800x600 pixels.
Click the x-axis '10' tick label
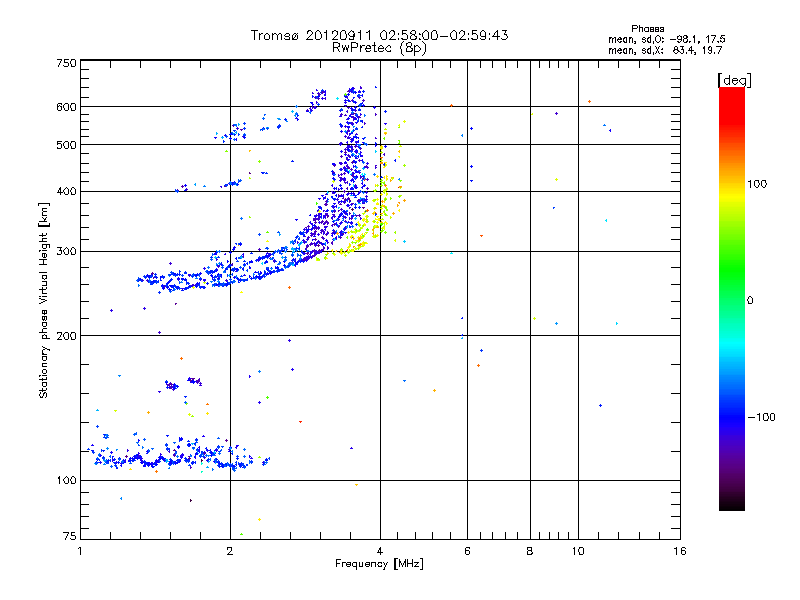(578, 551)
